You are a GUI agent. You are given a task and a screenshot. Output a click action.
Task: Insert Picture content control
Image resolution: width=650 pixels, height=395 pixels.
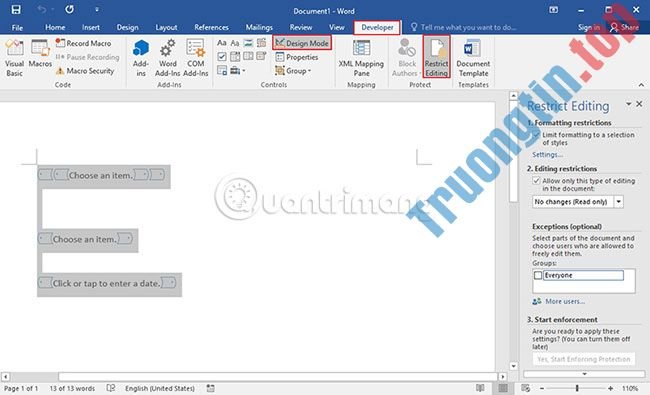pos(248,43)
